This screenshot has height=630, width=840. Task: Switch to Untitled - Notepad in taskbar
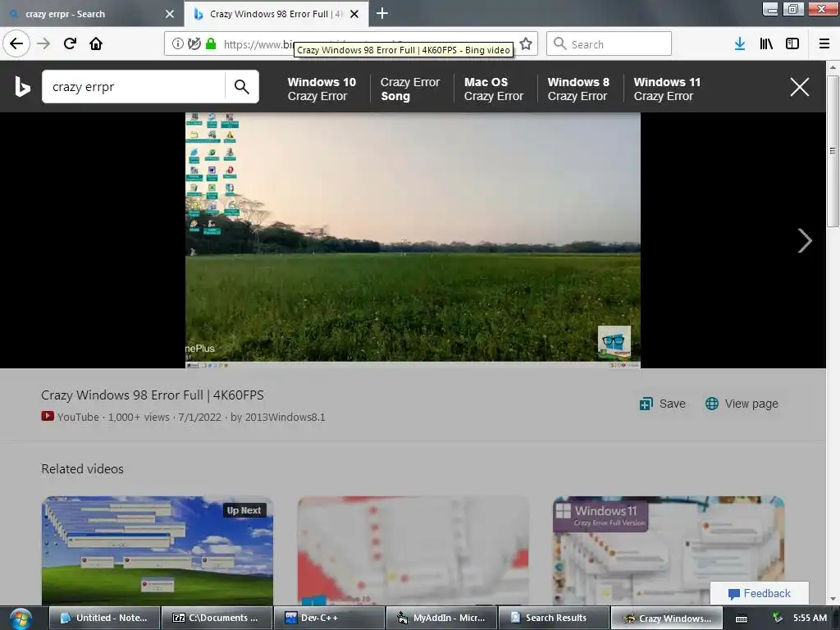coord(105,618)
